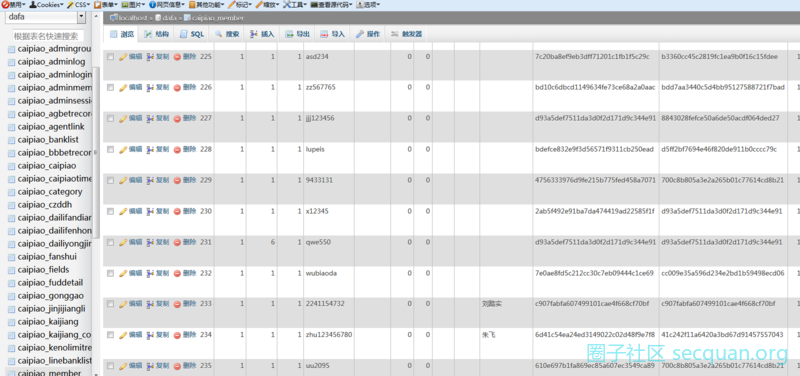This screenshot has width=800, height=376.
Task: Open the 标记 toolbar menu
Action: [x=240, y=5]
